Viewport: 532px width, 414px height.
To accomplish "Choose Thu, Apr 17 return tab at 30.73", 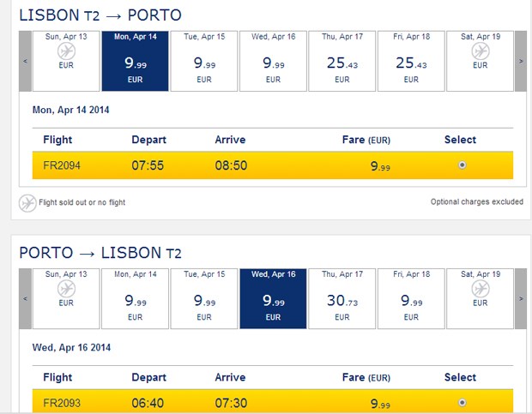I will 342,298.
